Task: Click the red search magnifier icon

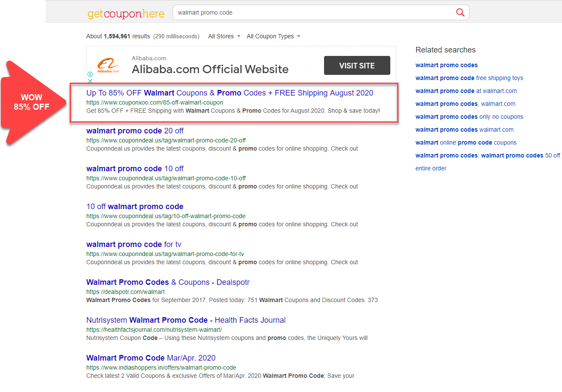Action: (460, 12)
